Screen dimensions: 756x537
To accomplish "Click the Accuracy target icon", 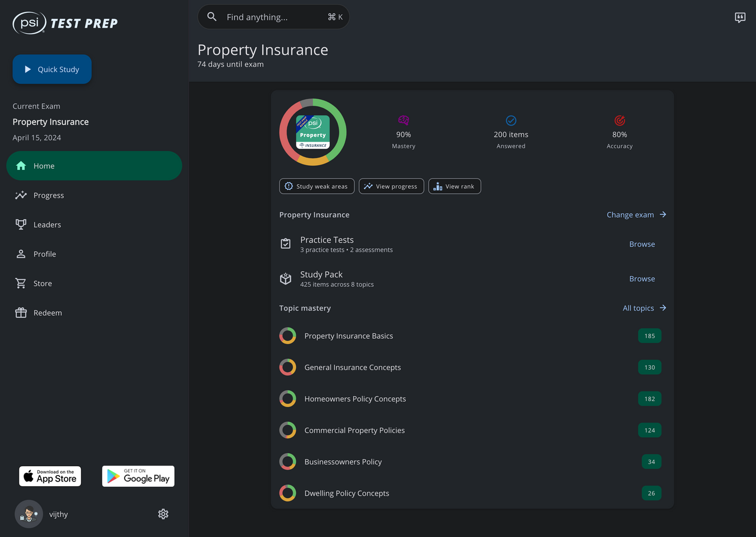I will point(620,120).
